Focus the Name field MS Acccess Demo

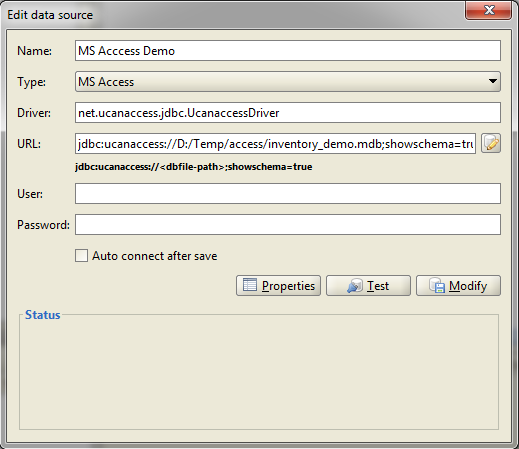(288, 51)
